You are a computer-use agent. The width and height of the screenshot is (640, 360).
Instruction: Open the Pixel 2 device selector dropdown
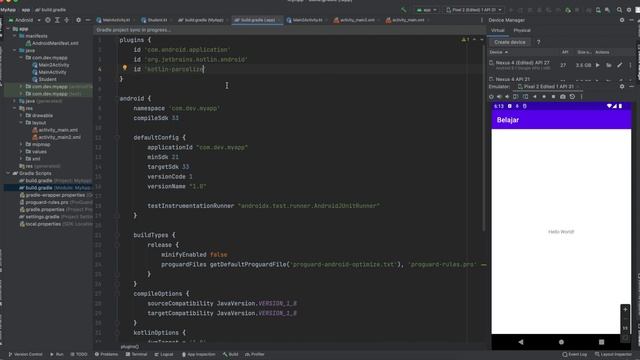pos(474,10)
